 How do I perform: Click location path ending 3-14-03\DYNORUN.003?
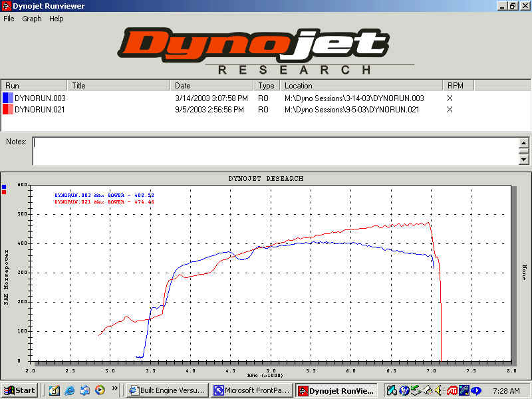pos(354,98)
